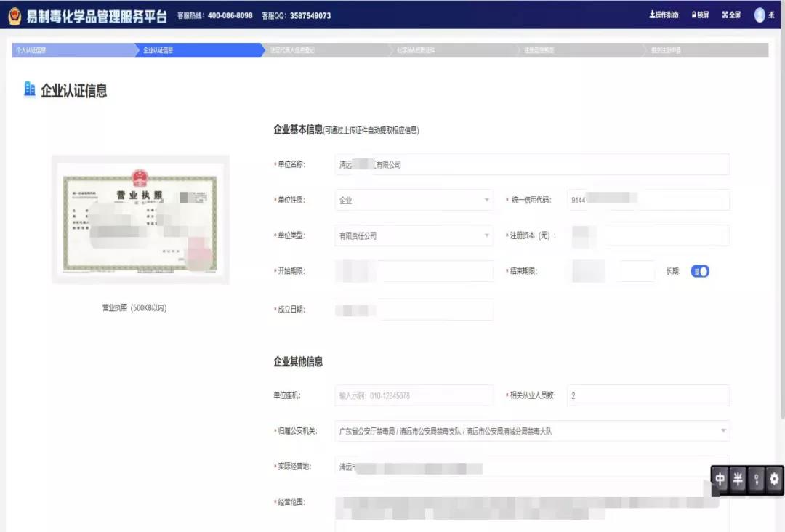Open input method settings gear
Viewport: 785px width, 532px height.
774,480
